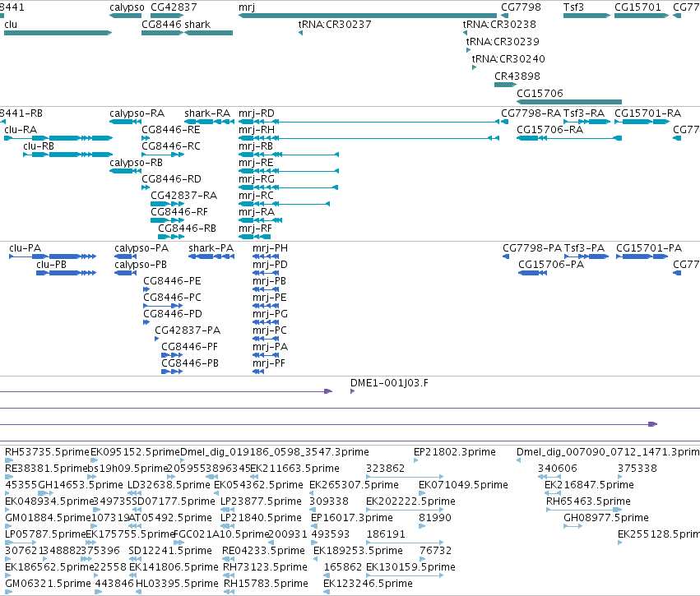Select GH08977.5prime EST label
The height and width of the screenshot is (596, 700).
tap(606, 518)
